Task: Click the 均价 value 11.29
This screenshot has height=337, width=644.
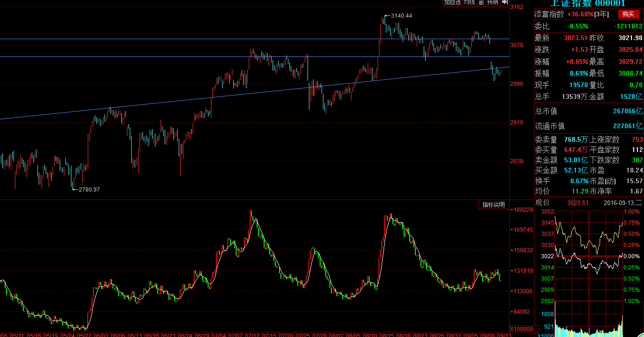Action: click(581, 191)
